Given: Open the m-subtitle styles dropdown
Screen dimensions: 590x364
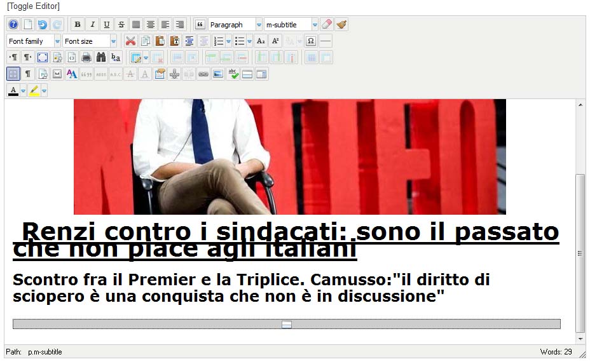Looking at the screenshot, I should coord(315,25).
